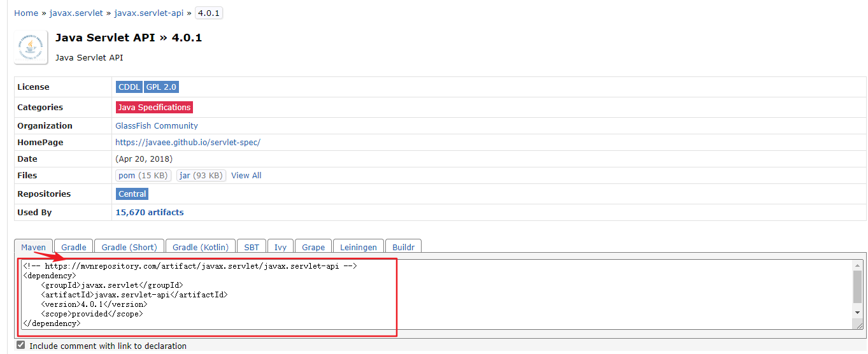Toggle Include comment with link checkbox
The image size is (868, 354).
click(x=21, y=345)
